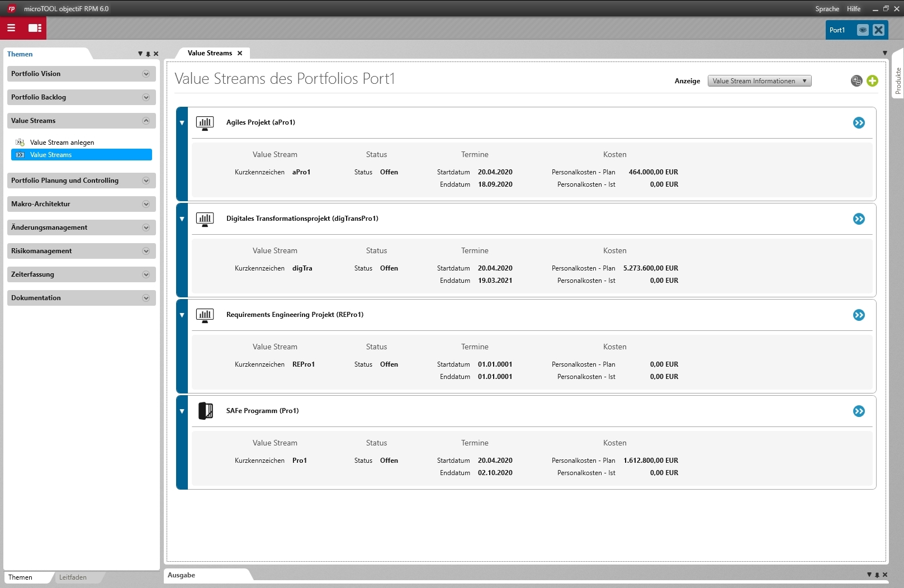Open the Produkte side tab
This screenshot has width=904, height=588.
point(898,80)
